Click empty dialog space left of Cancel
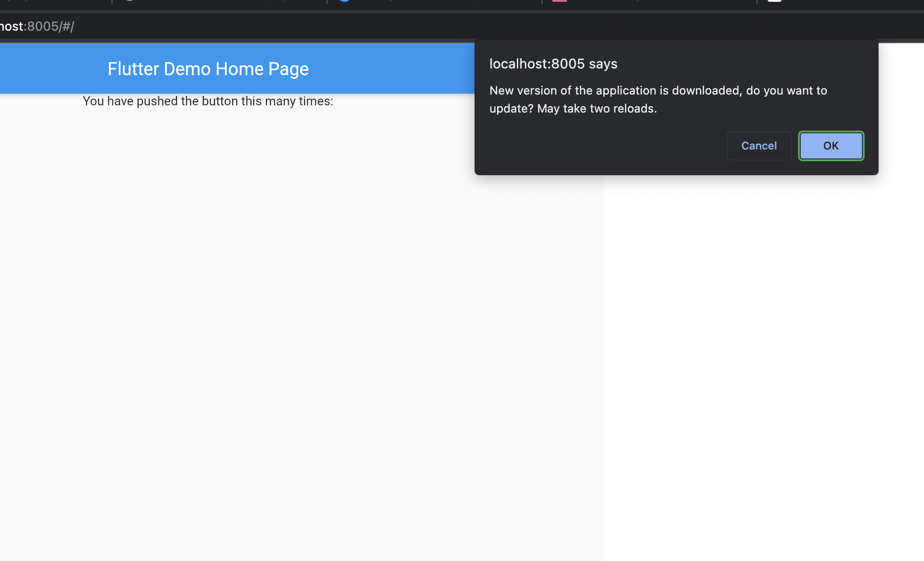The height and width of the screenshot is (561, 924). [598, 146]
